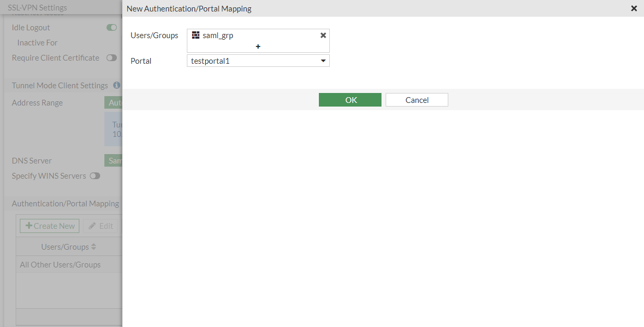Click the group icon beside saml_grp

tap(196, 35)
